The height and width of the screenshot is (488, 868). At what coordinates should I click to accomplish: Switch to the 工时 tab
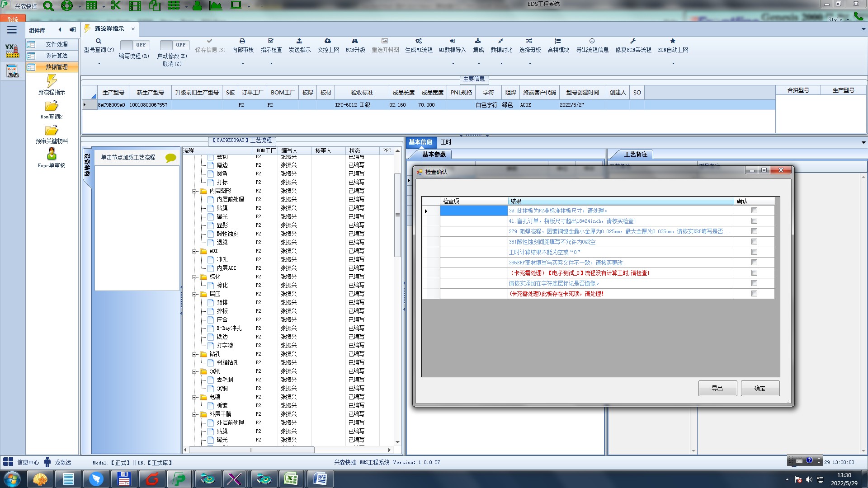446,142
